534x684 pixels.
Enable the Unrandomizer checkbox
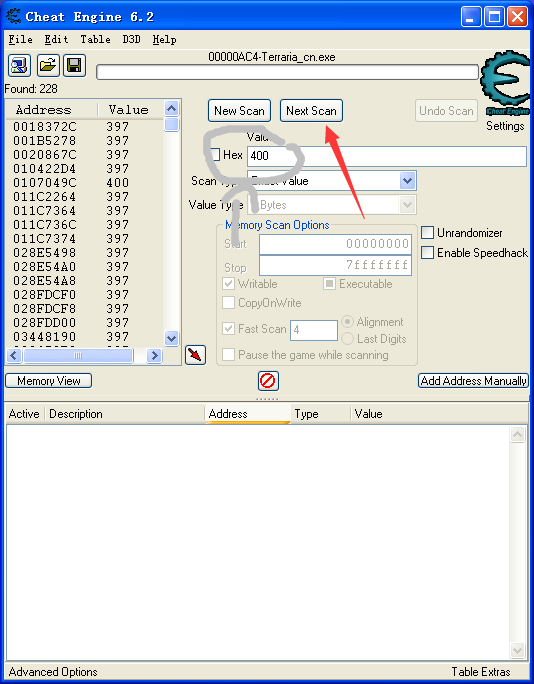coord(427,233)
